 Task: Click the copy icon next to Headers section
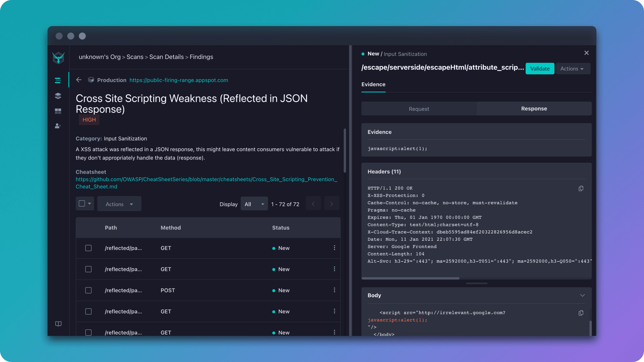coord(581,188)
